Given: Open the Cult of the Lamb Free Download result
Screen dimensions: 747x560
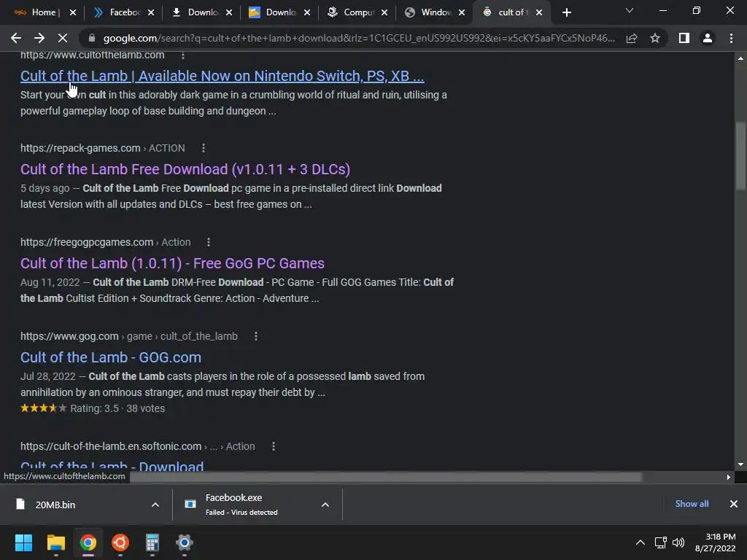Looking at the screenshot, I should [x=185, y=169].
